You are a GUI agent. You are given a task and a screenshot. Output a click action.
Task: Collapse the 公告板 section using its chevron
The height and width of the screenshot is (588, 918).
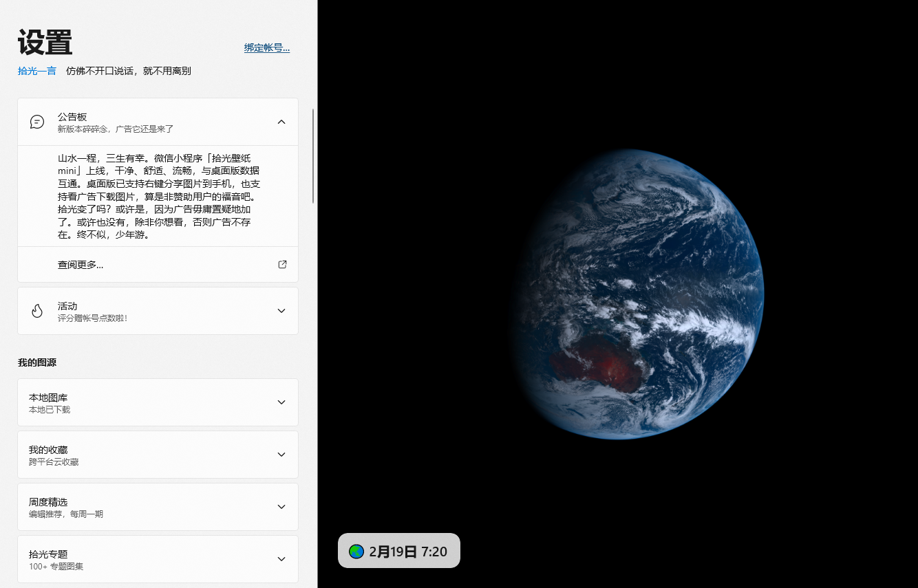click(x=281, y=122)
